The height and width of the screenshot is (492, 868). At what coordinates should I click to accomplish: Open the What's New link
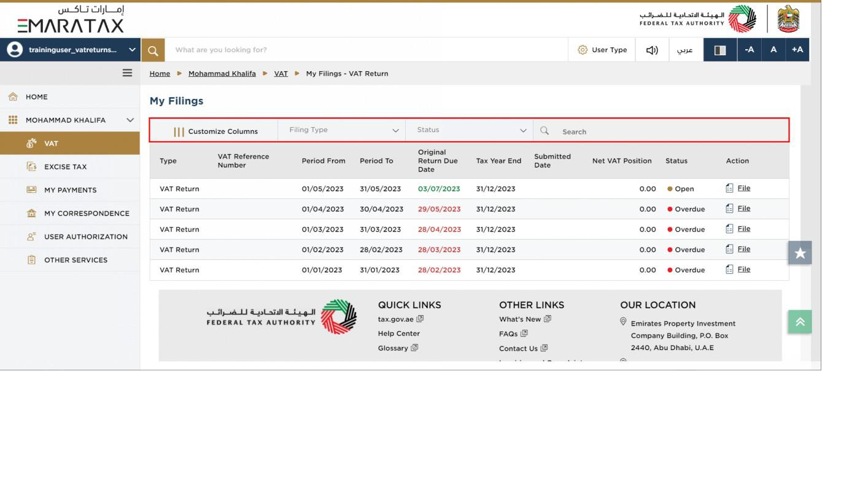(525, 319)
